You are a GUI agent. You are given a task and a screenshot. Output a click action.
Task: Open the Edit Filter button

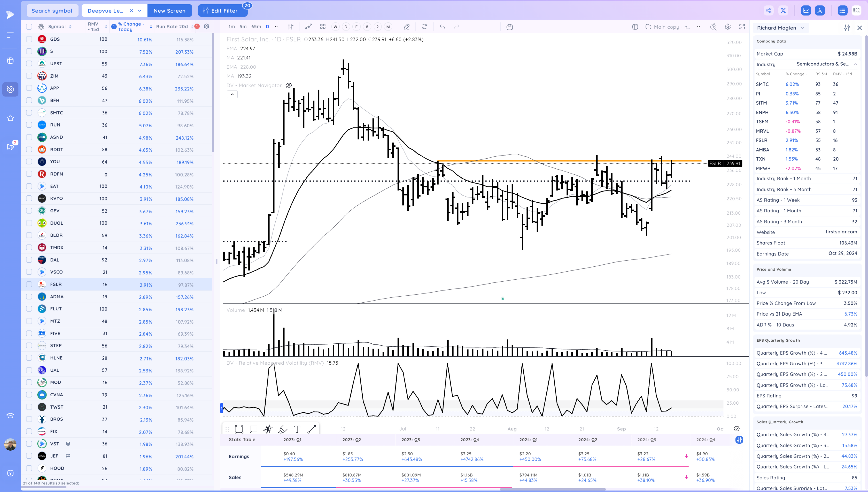222,10
